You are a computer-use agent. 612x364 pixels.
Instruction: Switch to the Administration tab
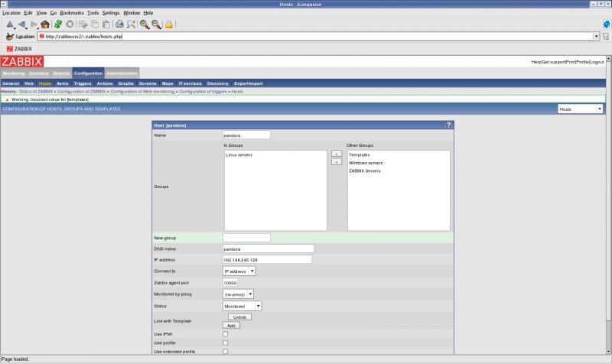(122, 73)
